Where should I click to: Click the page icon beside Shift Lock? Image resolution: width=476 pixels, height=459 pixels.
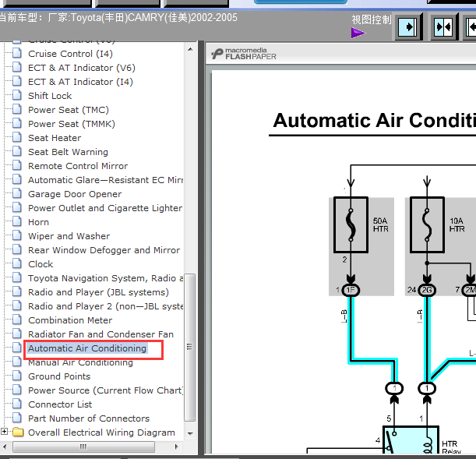tap(17, 95)
